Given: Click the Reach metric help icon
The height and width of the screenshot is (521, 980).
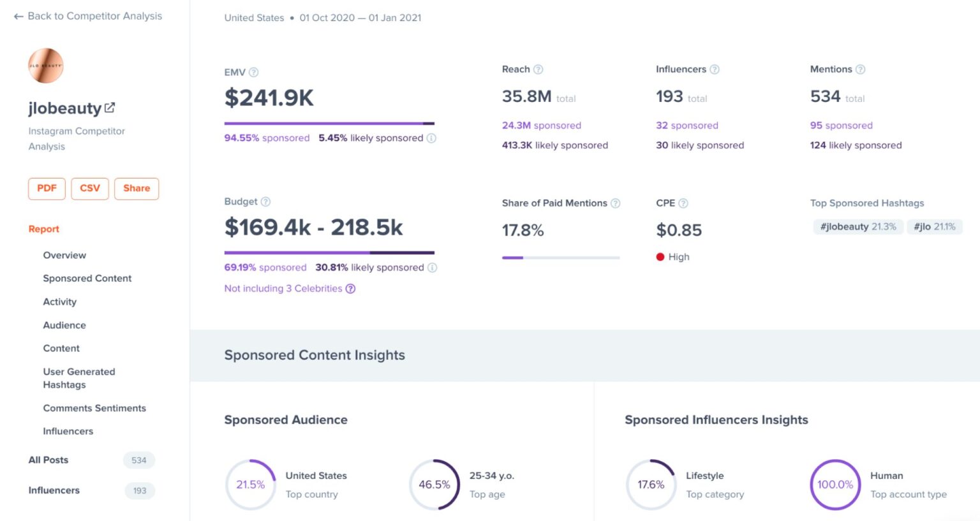Looking at the screenshot, I should tap(538, 69).
